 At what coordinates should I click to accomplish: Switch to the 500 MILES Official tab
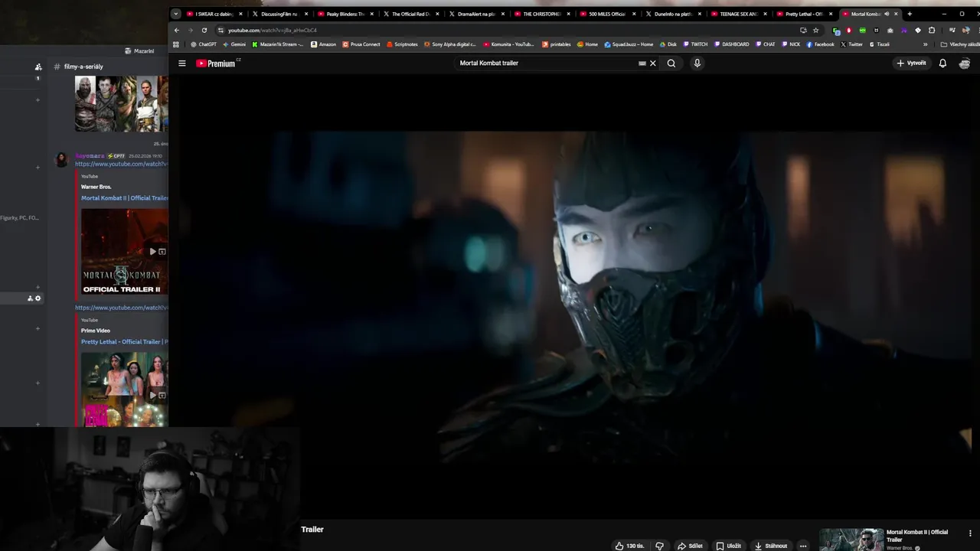coord(607,14)
